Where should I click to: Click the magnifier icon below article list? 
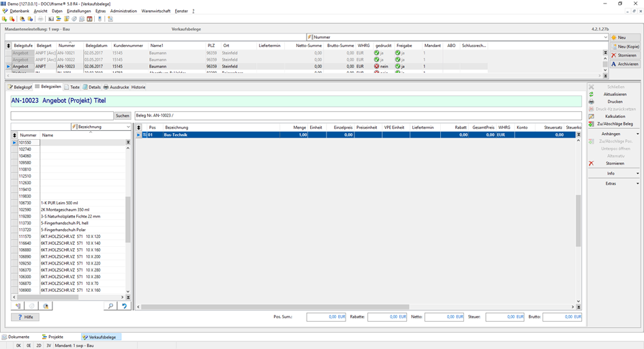tap(110, 306)
